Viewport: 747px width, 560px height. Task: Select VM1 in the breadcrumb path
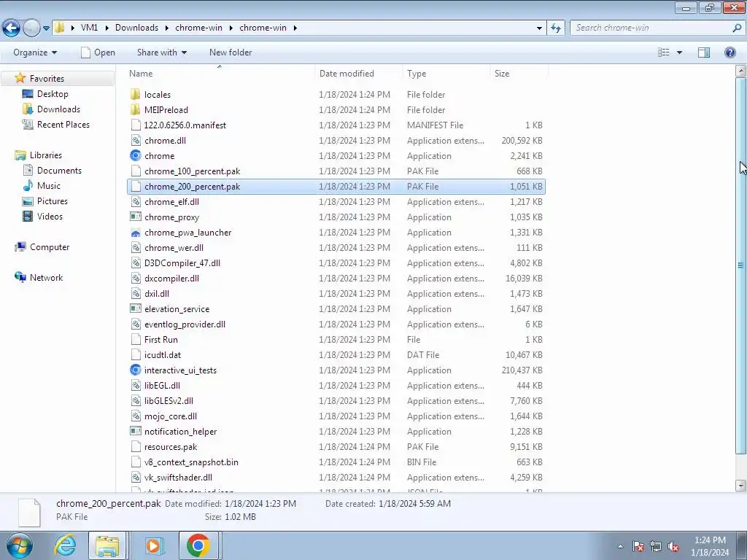point(89,28)
